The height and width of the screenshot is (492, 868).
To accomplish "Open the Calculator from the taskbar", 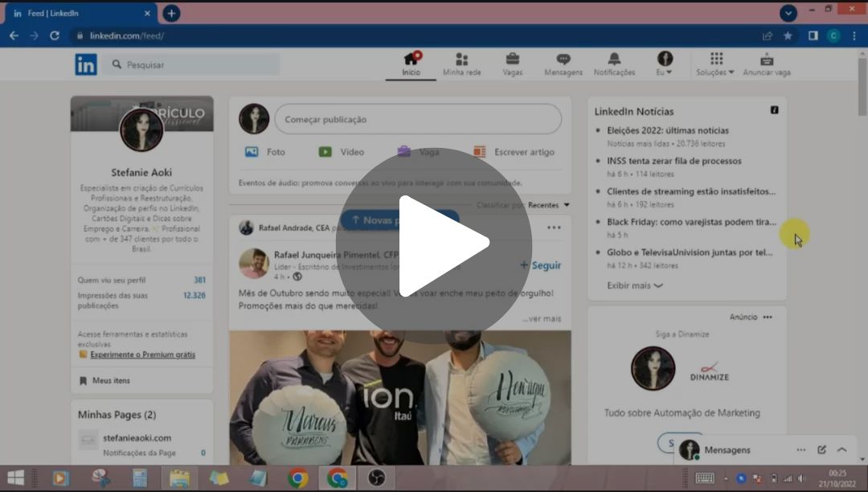I will click(x=140, y=478).
